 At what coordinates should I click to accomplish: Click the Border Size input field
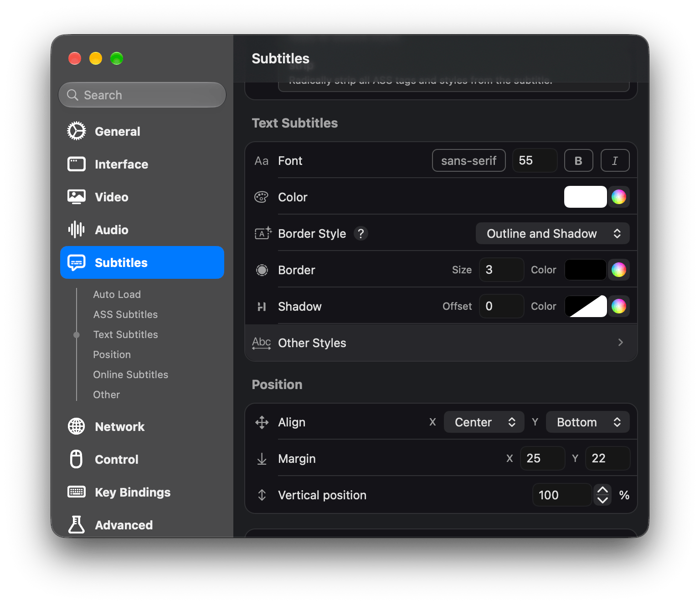click(502, 270)
